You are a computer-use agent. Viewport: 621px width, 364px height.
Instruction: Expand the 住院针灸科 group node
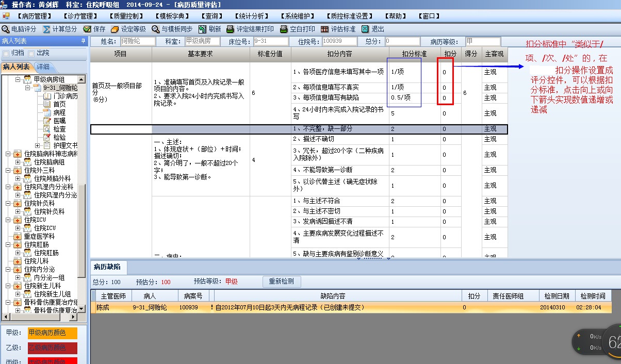point(17,211)
